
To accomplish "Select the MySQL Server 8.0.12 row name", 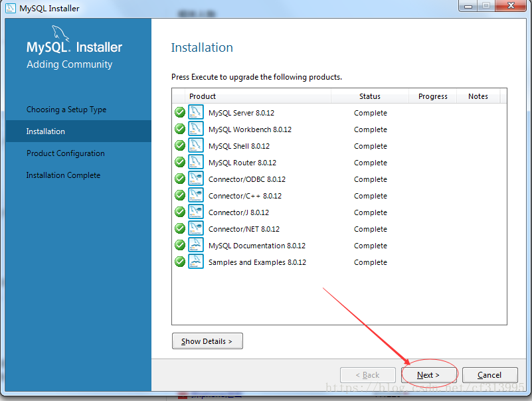I will [x=241, y=113].
